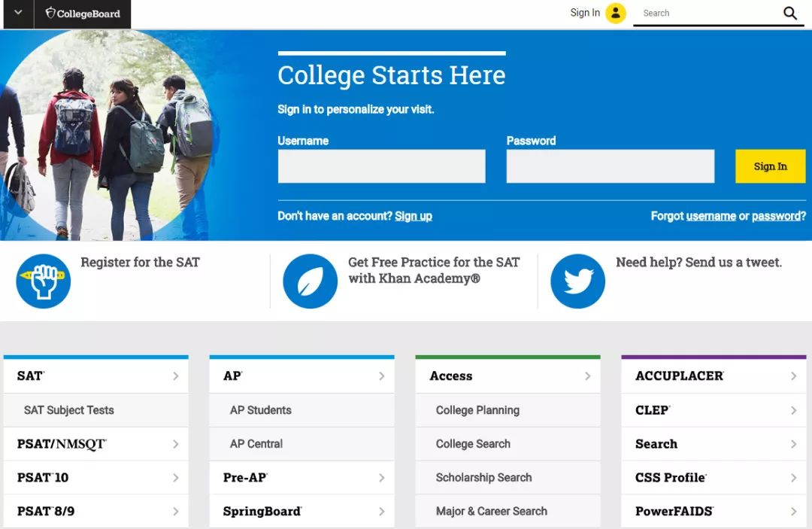Click the Twitter bird icon
812x529 pixels.
pos(577,281)
